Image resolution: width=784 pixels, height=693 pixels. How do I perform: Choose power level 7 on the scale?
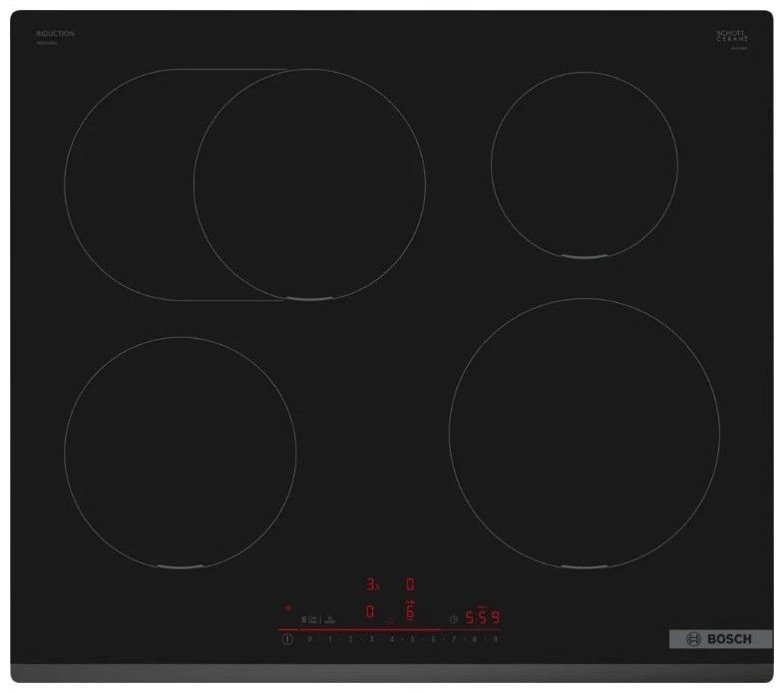[x=454, y=639]
